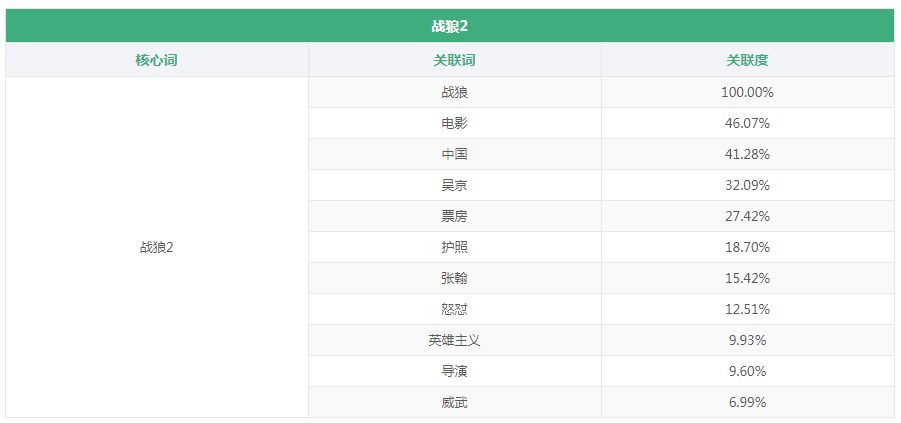901x423 pixels.
Task: Click the related word 电影
Action: click(x=454, y=123)
